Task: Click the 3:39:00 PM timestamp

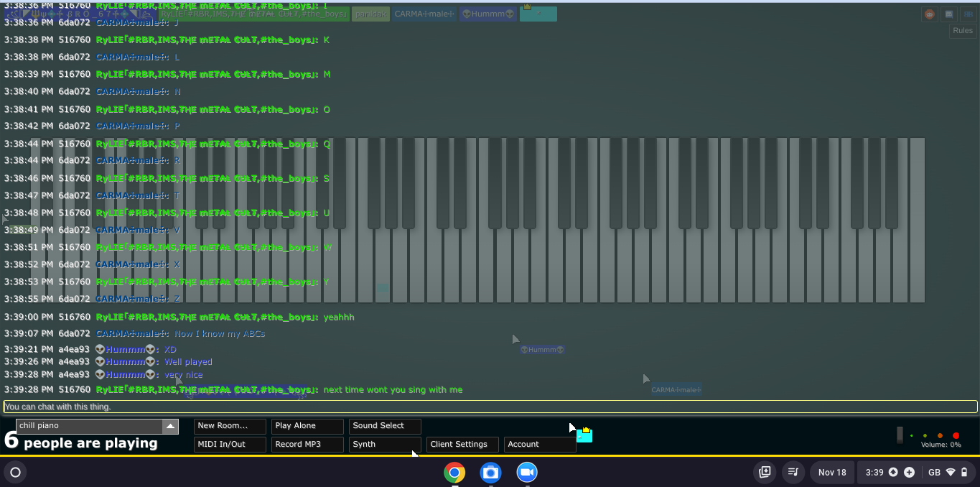Action: (x=28, y=317)
